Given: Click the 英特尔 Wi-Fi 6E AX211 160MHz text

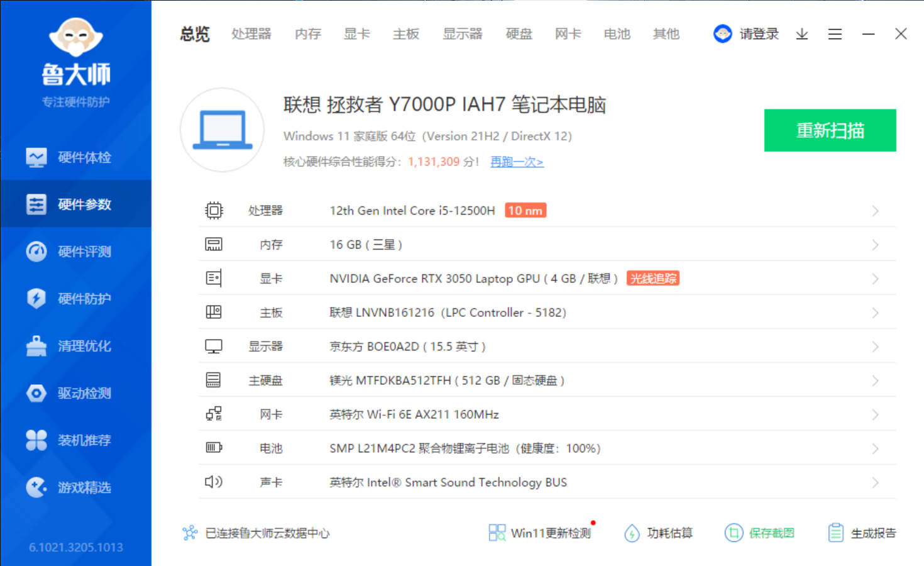Looking at the screenshot, I should [414, 414].
